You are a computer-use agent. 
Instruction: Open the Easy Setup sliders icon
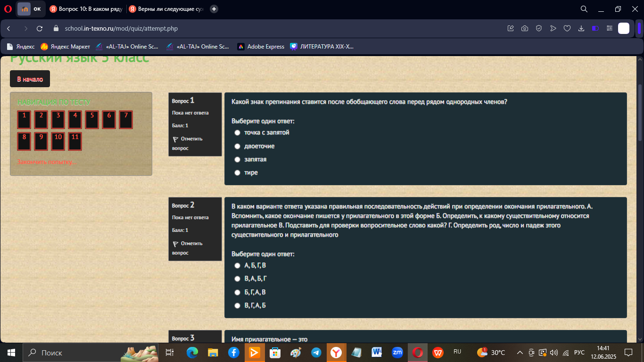[x=610, y=29]
